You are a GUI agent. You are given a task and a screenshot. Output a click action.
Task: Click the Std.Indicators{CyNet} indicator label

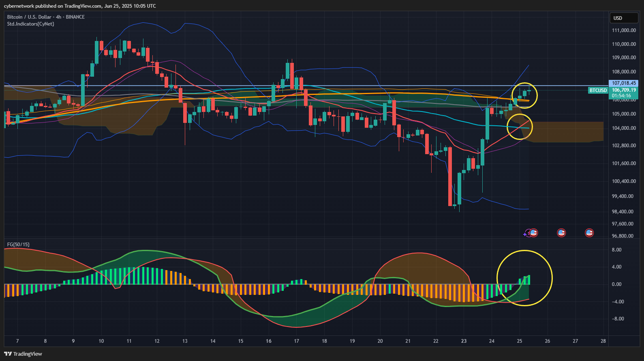(31, 24)
